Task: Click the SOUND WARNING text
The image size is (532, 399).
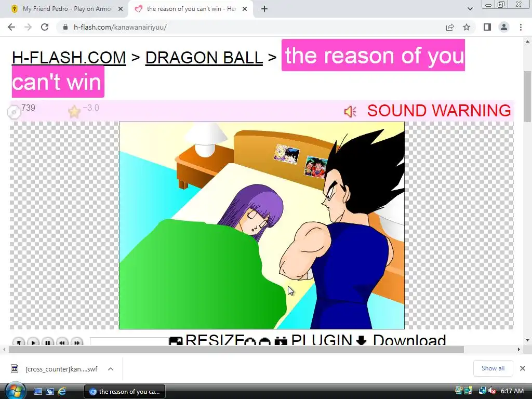Action: click(x=439, y=111)
